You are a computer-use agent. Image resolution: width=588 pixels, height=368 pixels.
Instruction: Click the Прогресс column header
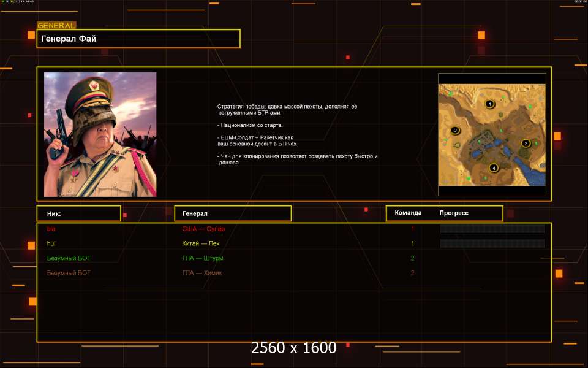click(454, 213)
